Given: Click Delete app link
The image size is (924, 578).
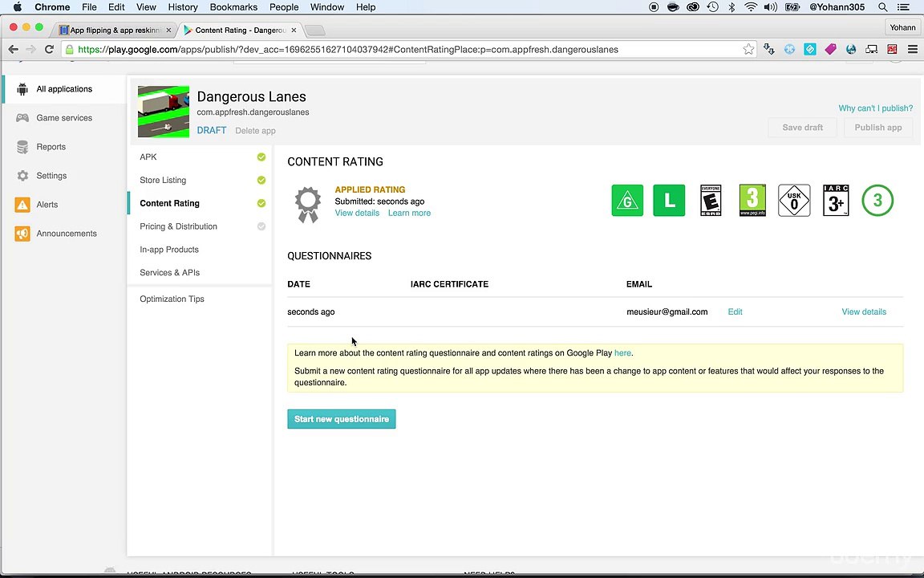Looking at the screenshot, I should pos(255,131).
